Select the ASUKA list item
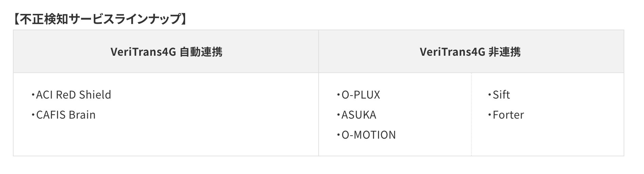This screenshot has width=644, height=174. tap(359, 115)
